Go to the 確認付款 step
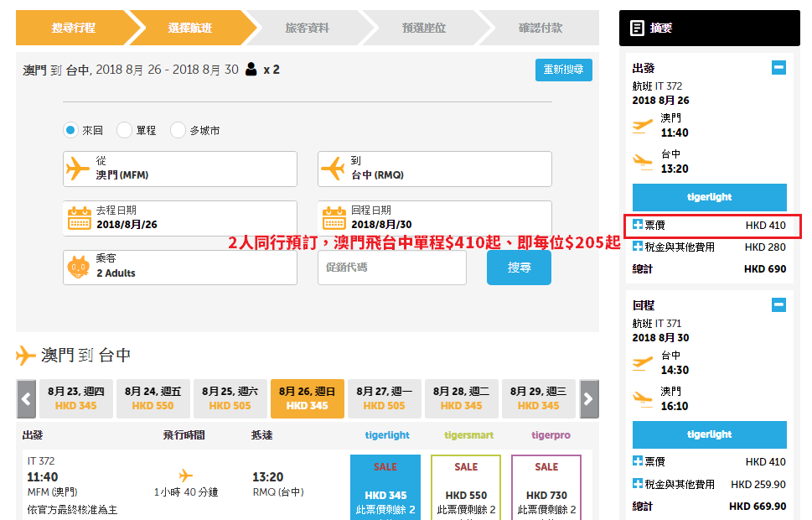This screenshot has height=520, width=812. (540, 28)
